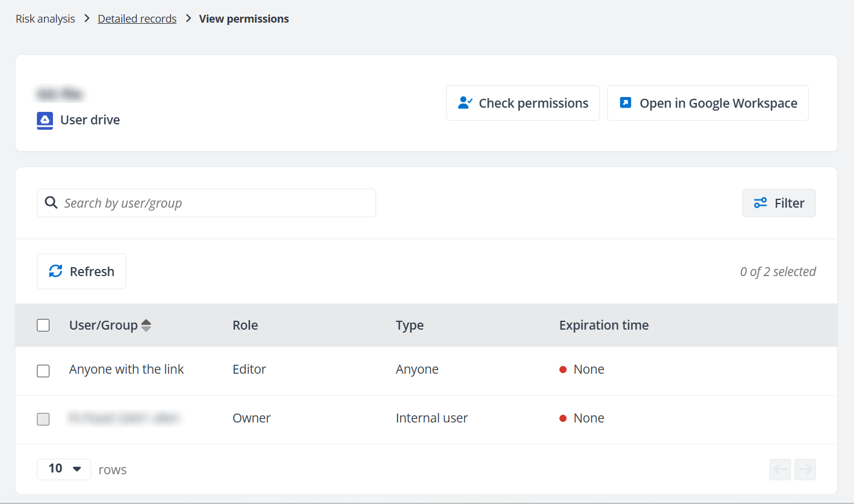Click the rows label near pagination

112,470
